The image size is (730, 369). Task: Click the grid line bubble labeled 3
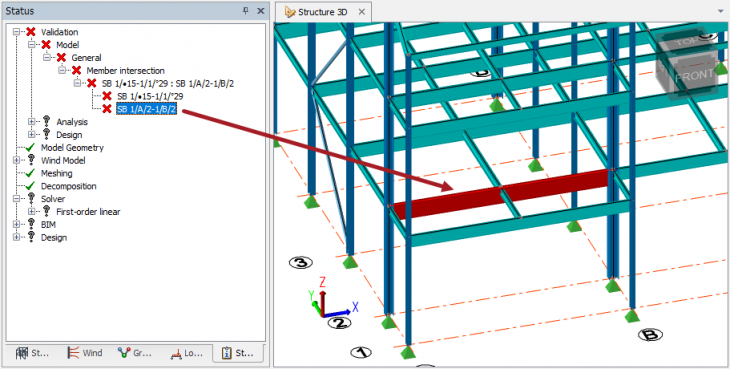[x=301, y=263]
